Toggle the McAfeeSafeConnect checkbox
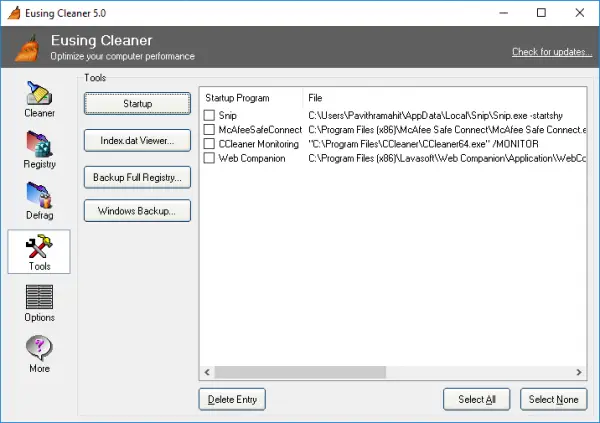The height and width of the screenshot is (423, 600). (x=209, y=129)
